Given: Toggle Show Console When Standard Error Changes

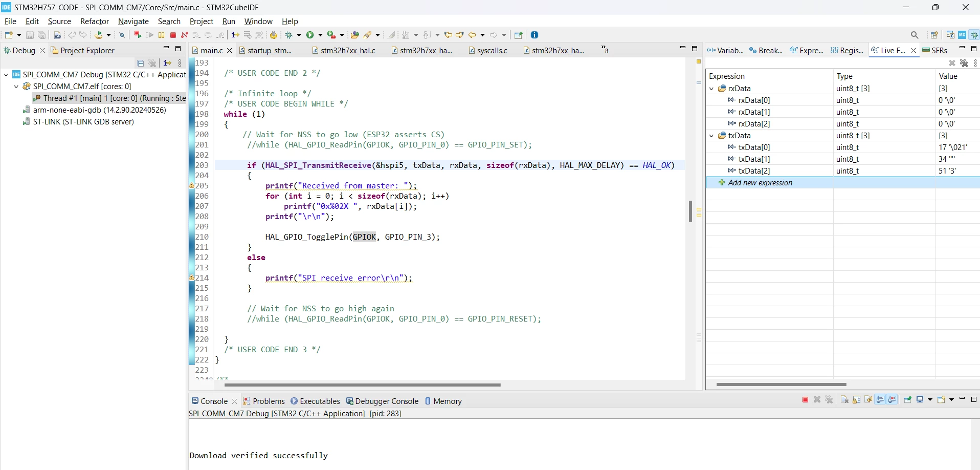Looking at the screenshot, I should pyautogui.click(x=893, y=400).
